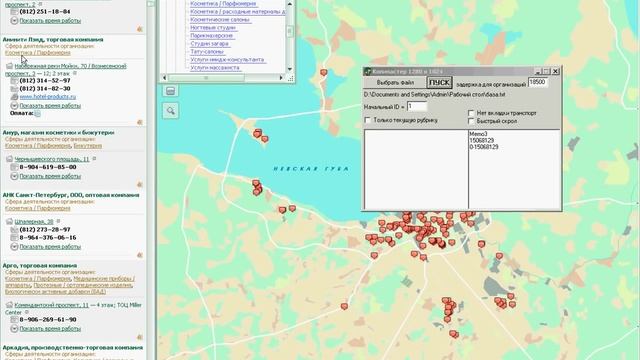Click the square map button above the magnifier
The height and width of the screenshot is (360, 640).
[171, 91]
